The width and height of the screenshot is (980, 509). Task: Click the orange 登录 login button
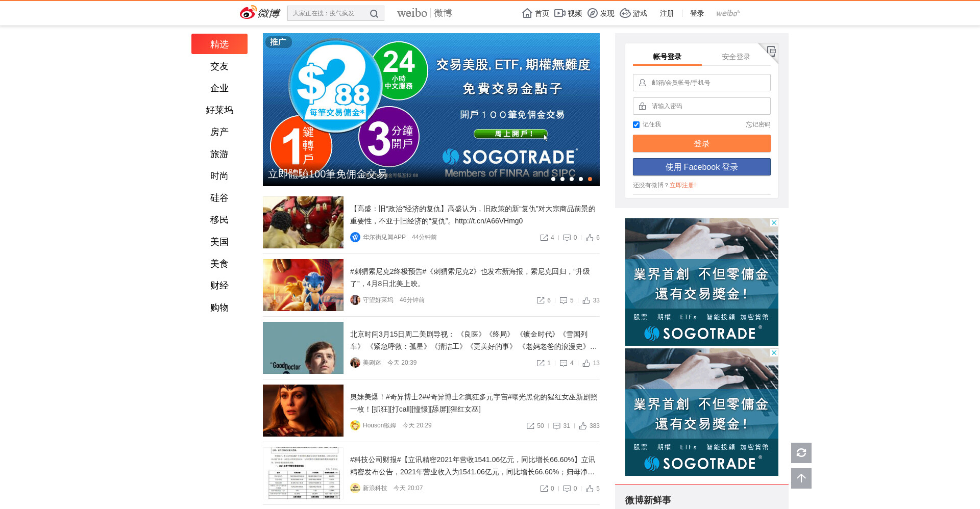(702, 143)
